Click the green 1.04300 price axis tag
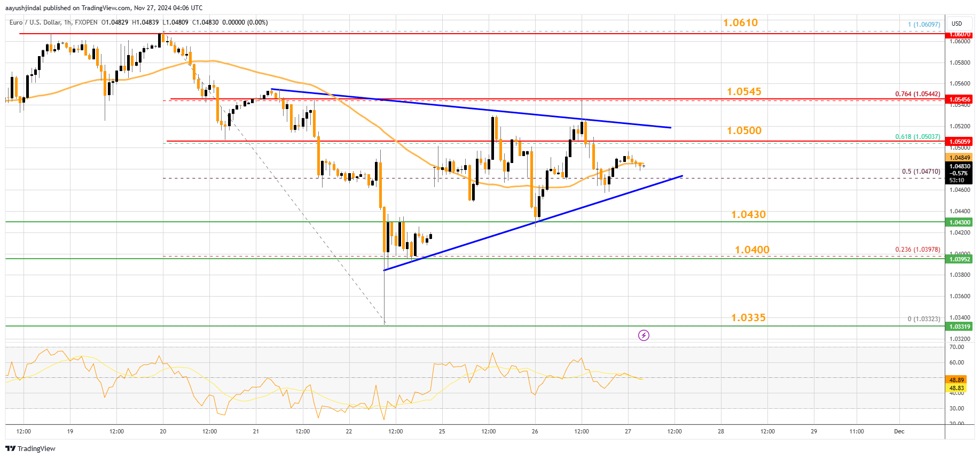980x458 pixels. [959, 222]
